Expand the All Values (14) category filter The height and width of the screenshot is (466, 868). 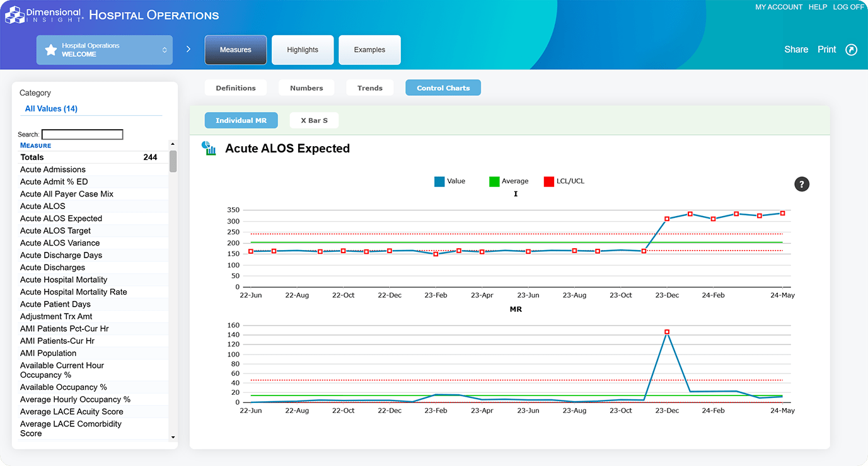(x=51, y=109)
